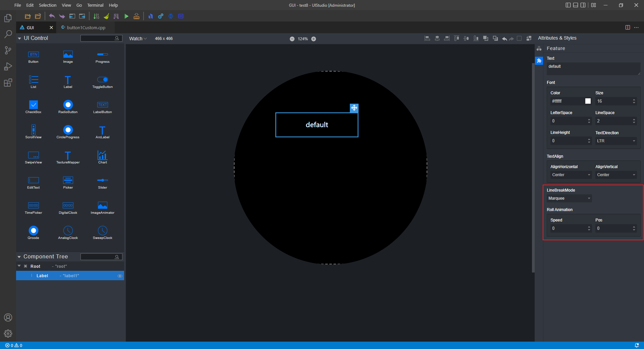Switch to button1Custom.cpp tab
Image resolution: width=644 pixels, height=349 pixels.
[86, 28]
